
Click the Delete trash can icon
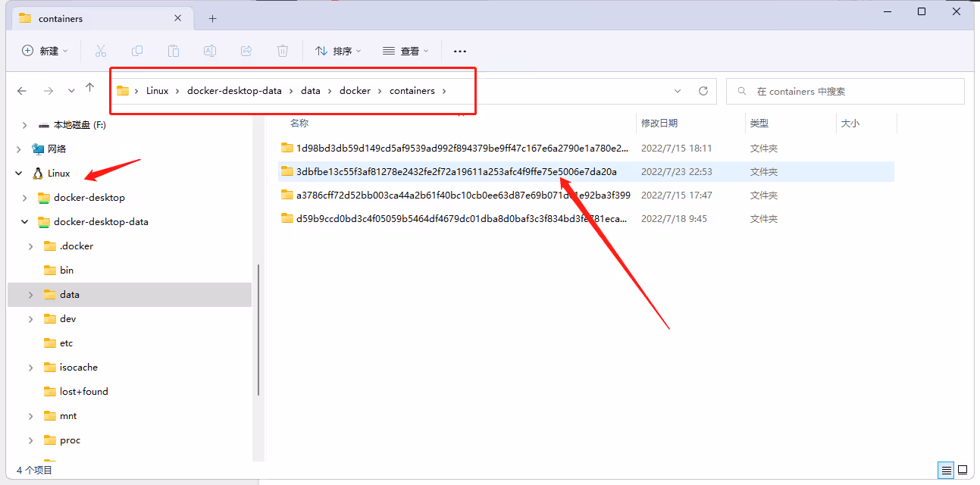[283, 51]
